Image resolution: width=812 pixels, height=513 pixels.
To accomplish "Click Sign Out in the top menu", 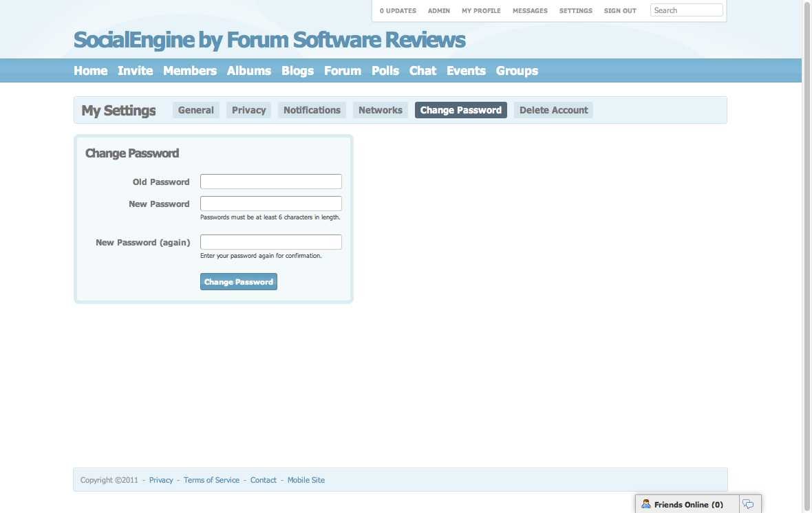I will point(620,11).
